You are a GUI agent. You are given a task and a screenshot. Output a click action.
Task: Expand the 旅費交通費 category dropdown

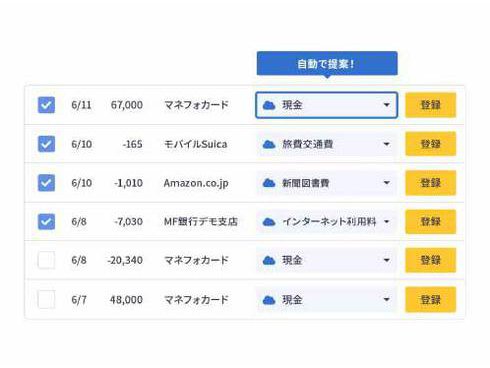click(x=387, y=144)
